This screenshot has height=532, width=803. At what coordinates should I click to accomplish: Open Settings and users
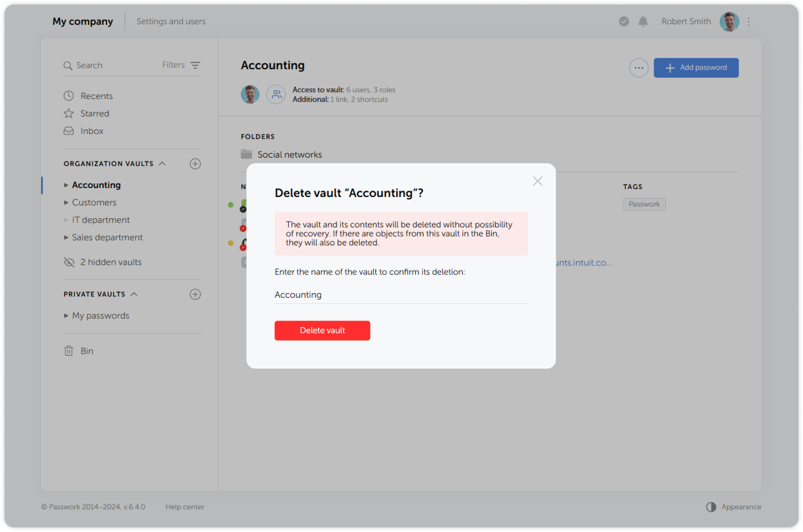coord(171,21)
